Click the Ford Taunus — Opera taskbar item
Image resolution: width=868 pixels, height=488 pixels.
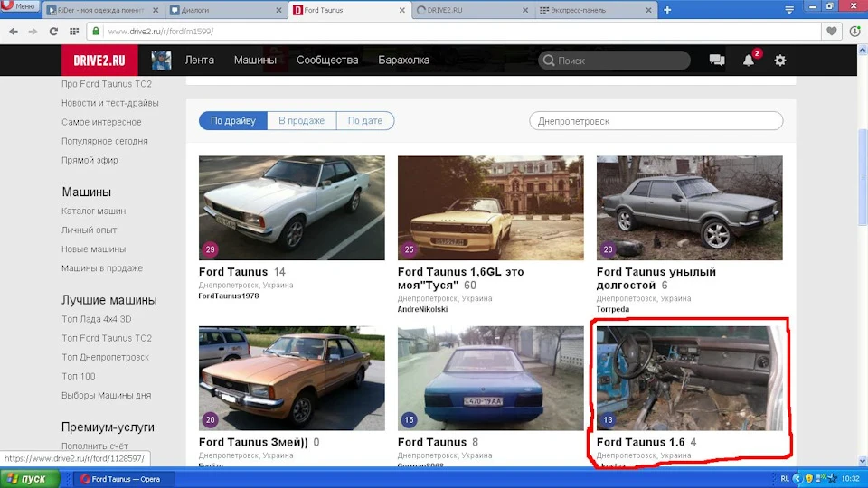pos(122,479)
